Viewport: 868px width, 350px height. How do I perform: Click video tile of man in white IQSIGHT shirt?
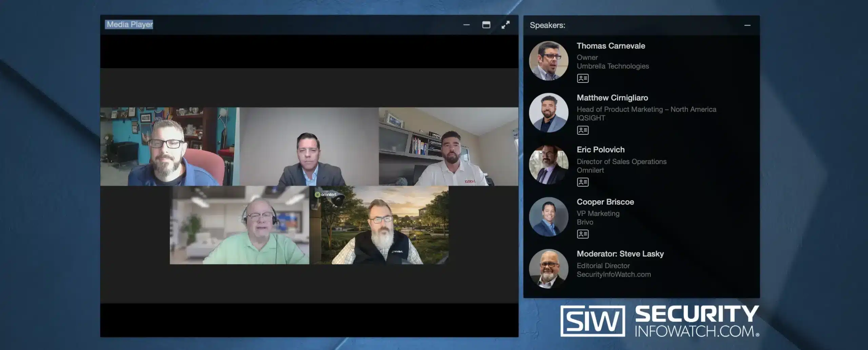click(x=449, y=147)
